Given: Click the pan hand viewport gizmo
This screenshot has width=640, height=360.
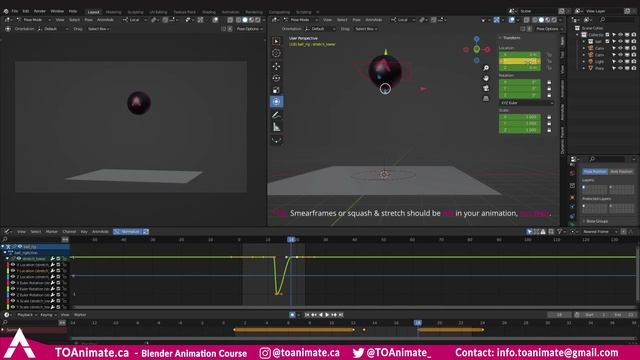Looking at the screenshot, I should coord(486,78).
